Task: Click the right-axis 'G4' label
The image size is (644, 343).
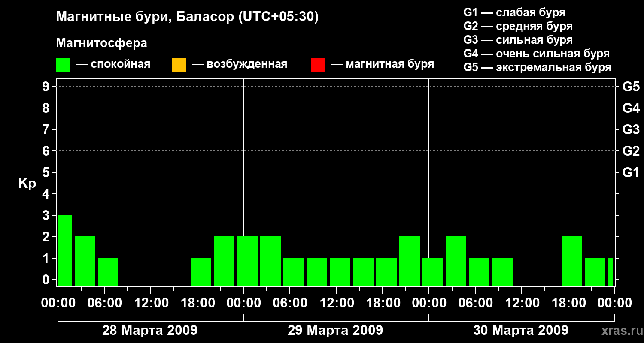Action: 631,108
